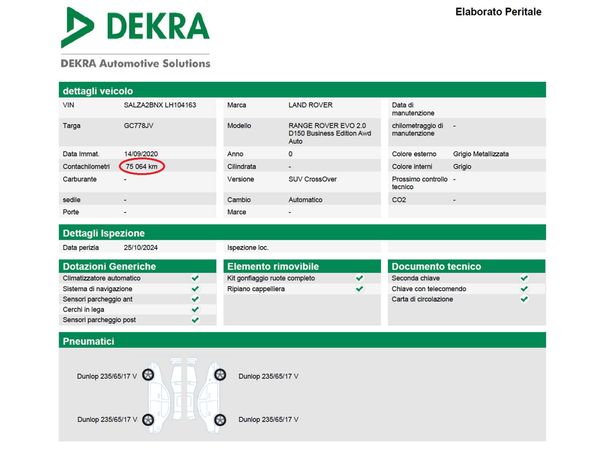Click the checkmark next to Chiave con telecomando
Viewport: 607px width, 455px height.
(x=524, y=288)
